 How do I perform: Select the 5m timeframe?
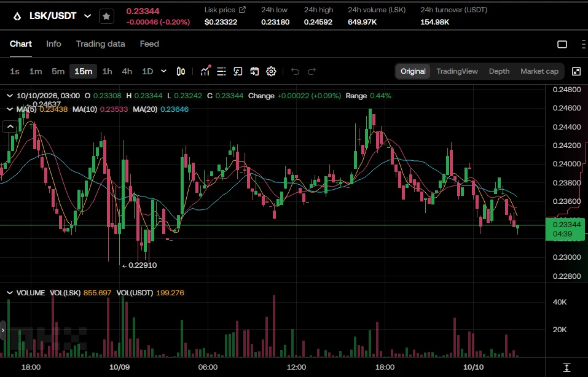[x=58, y=71]
